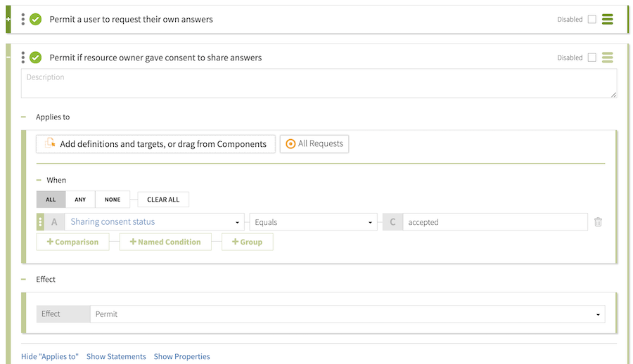Click the drag handle of the comparison row
This screenshot has width=633, height=364.
(40, 222)
